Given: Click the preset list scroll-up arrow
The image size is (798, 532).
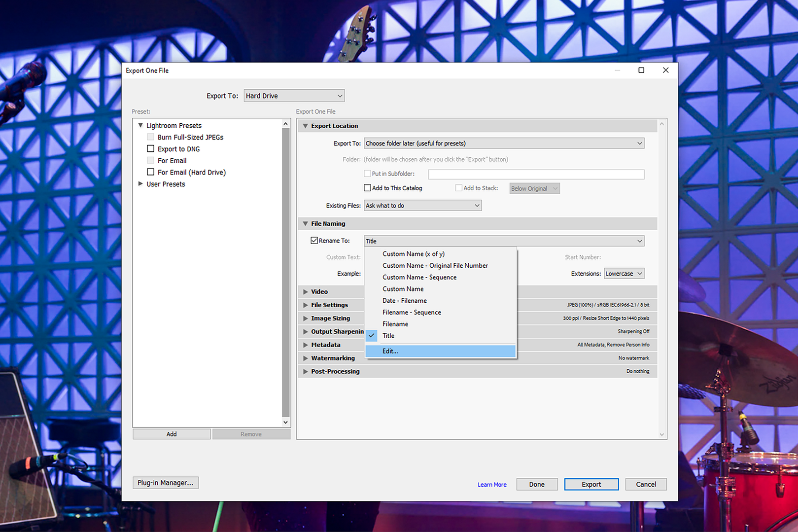Looking at the screenshot, I should (285, 124).
